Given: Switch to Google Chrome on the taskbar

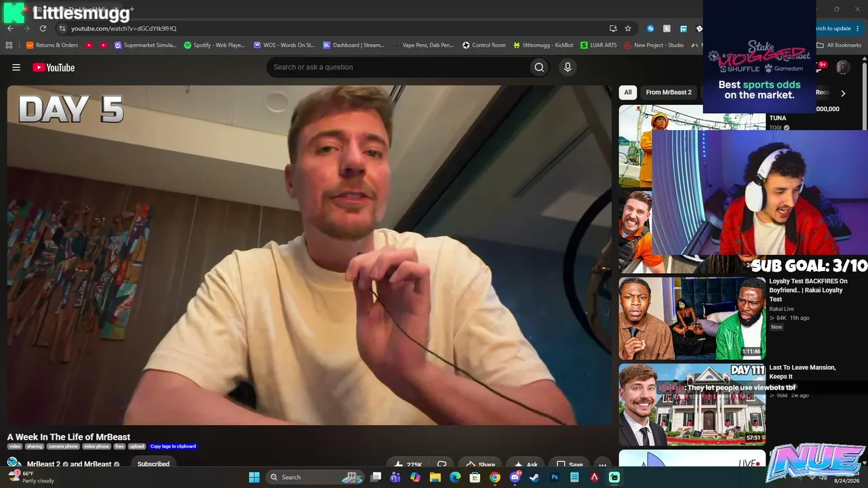Looking at the screenshot, I should coord(495,477).
